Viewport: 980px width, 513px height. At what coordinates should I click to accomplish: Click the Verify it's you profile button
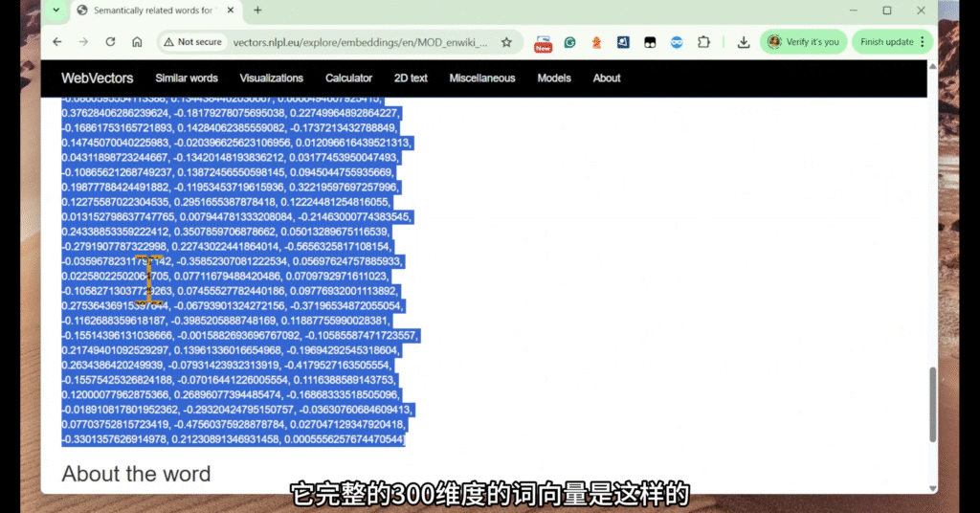[x=804, y=42]
